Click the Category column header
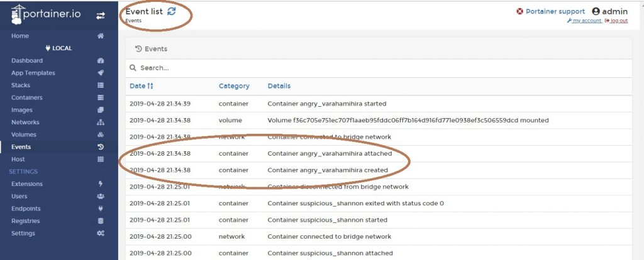The height and width of the screenshot is (260, 644). click(x=234, y=86)
